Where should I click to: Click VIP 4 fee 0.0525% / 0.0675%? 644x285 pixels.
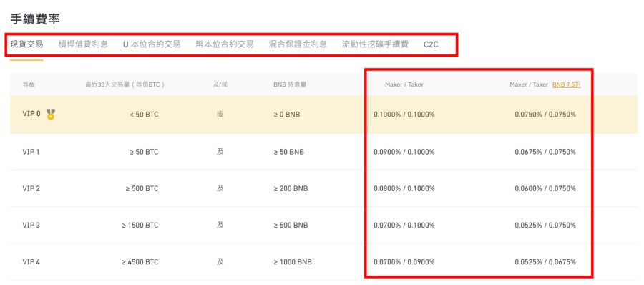[x=545, y=261]
